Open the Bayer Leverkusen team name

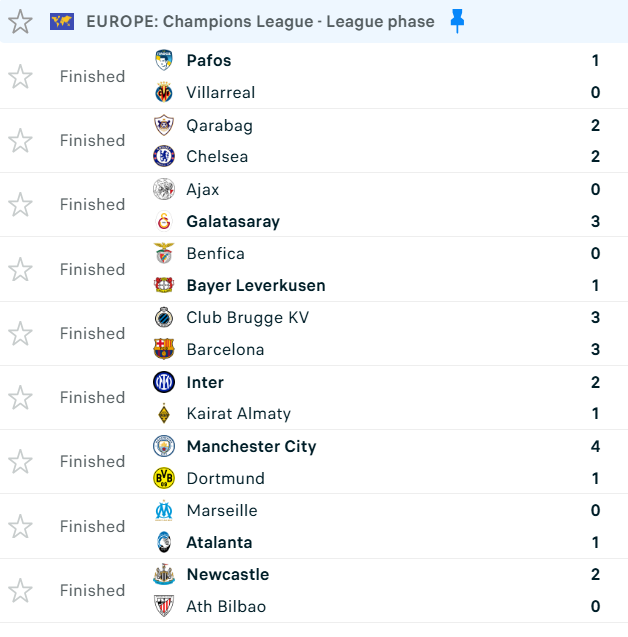(256, 285)
